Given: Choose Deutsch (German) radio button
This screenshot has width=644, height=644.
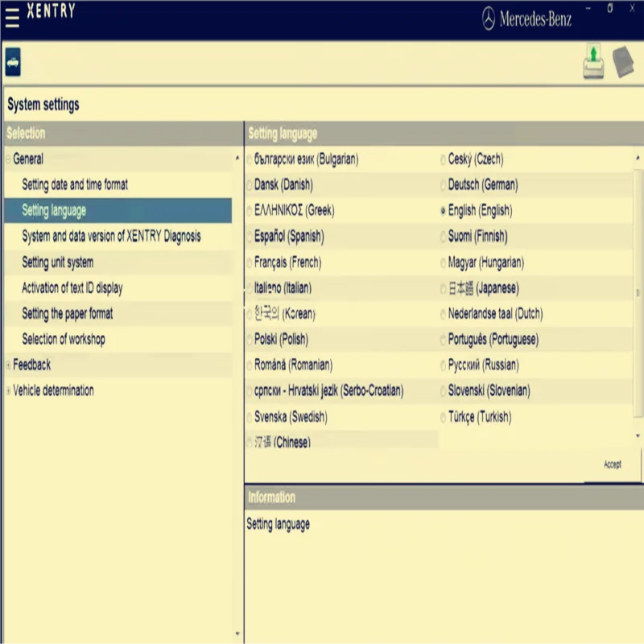Looking at the screenshot, I should (x=444, y=185).
